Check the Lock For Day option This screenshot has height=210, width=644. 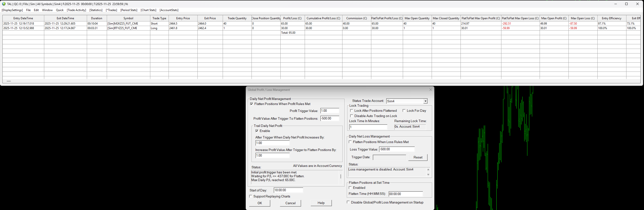click(x=404, y=111)
